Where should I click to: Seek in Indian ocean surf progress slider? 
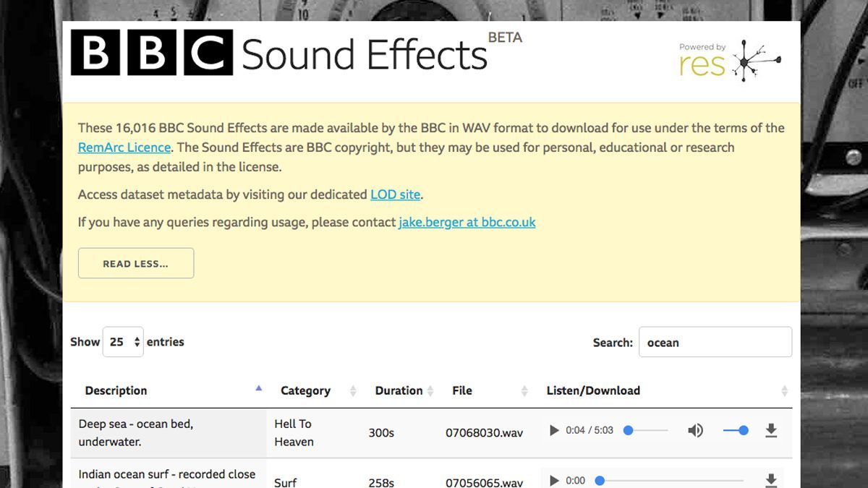pos(669,480)
